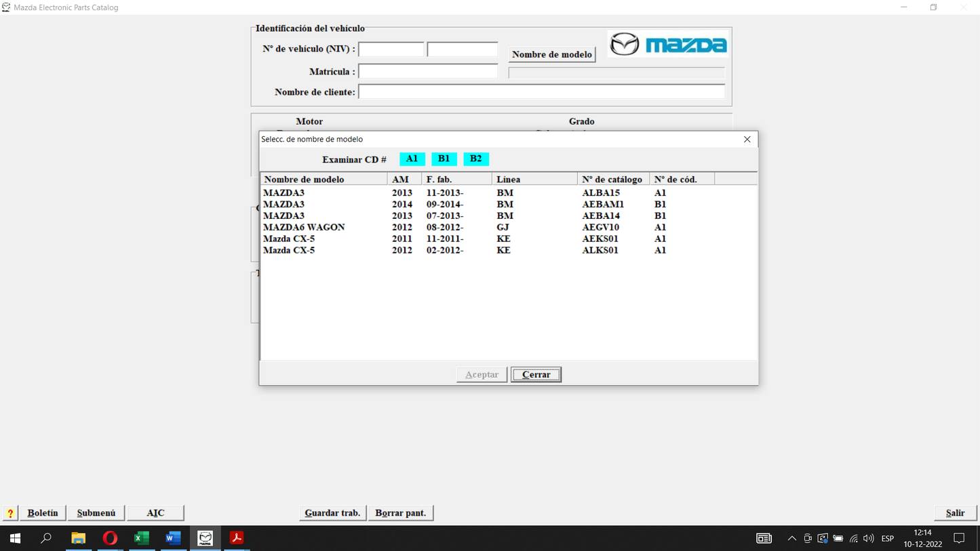
Task: Focus the Nombre de cliente field
Action: coord(542,91)
